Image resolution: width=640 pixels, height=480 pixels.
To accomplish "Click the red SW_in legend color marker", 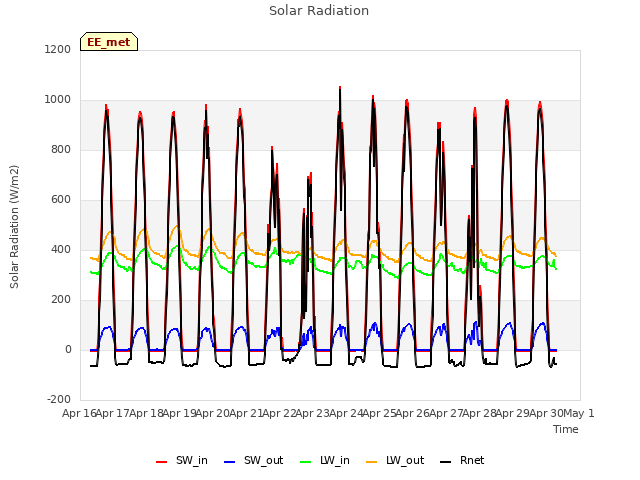I will click(162, 462).
